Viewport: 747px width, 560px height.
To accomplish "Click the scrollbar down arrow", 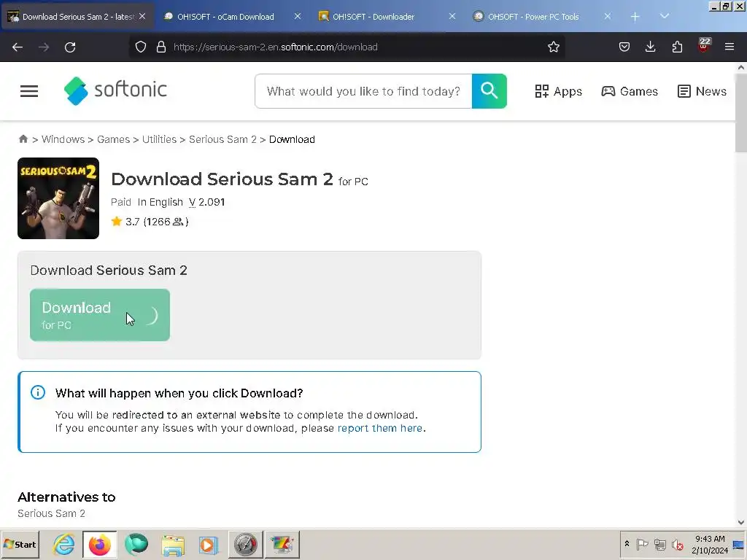I will pyautogui.click(x=741, y=522).
